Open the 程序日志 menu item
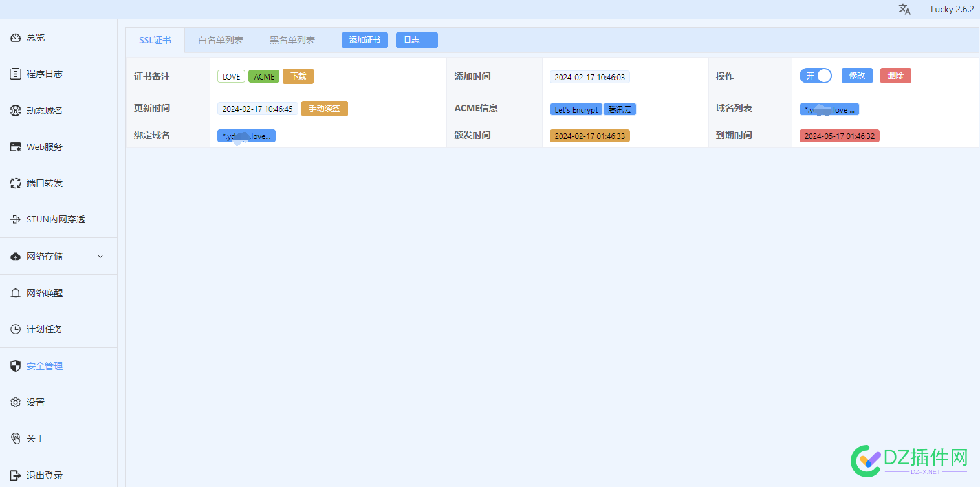This screenshot has height=487, width=980. click(x=58, y=74)
